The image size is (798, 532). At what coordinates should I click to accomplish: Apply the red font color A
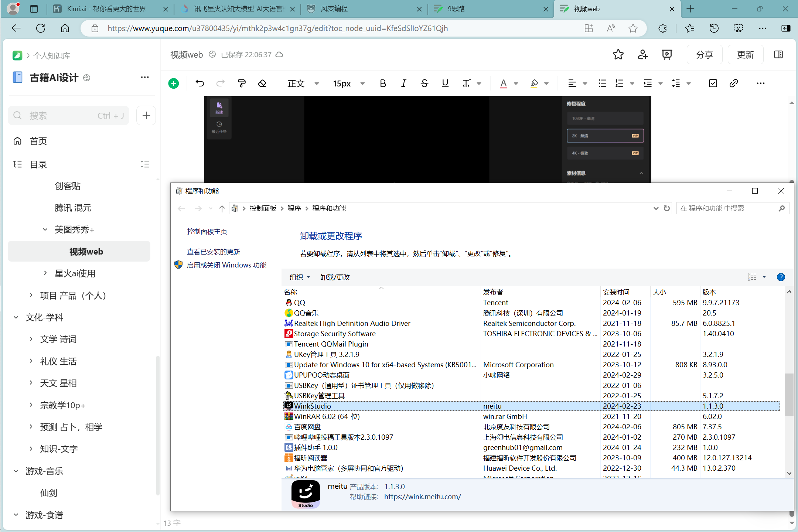click(503, 83)
